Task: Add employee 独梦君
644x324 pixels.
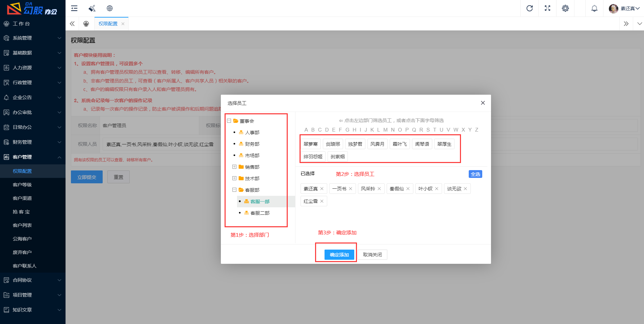Action: pos(355,144)
